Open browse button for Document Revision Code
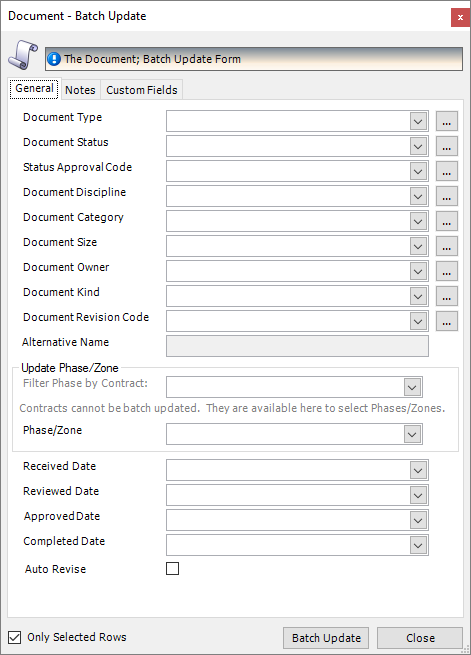The height and width of the screenshot is (655, 471). pos(446,321)
